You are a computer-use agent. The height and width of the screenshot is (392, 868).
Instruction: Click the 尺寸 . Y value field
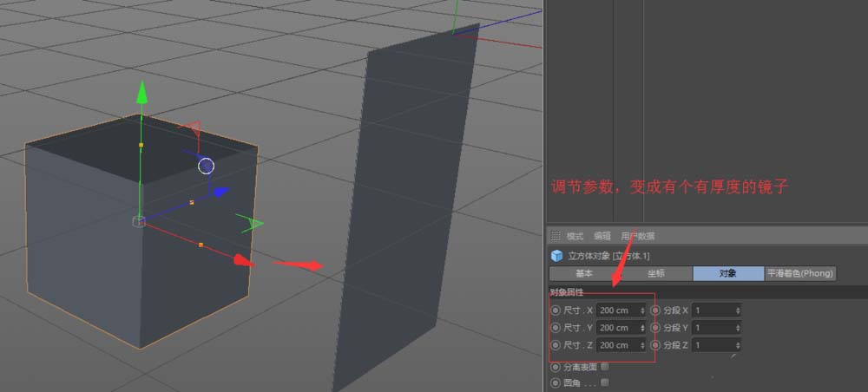pos(616,328)
